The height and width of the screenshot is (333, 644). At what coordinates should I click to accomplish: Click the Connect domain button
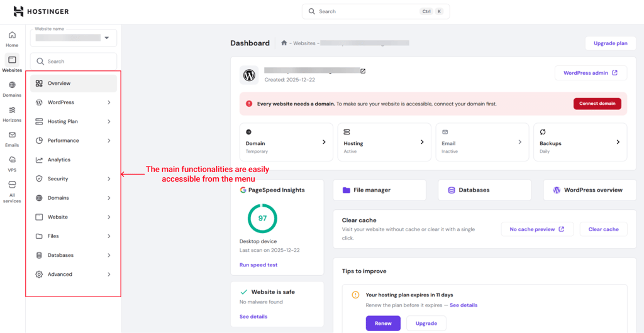tap(597, 104)
